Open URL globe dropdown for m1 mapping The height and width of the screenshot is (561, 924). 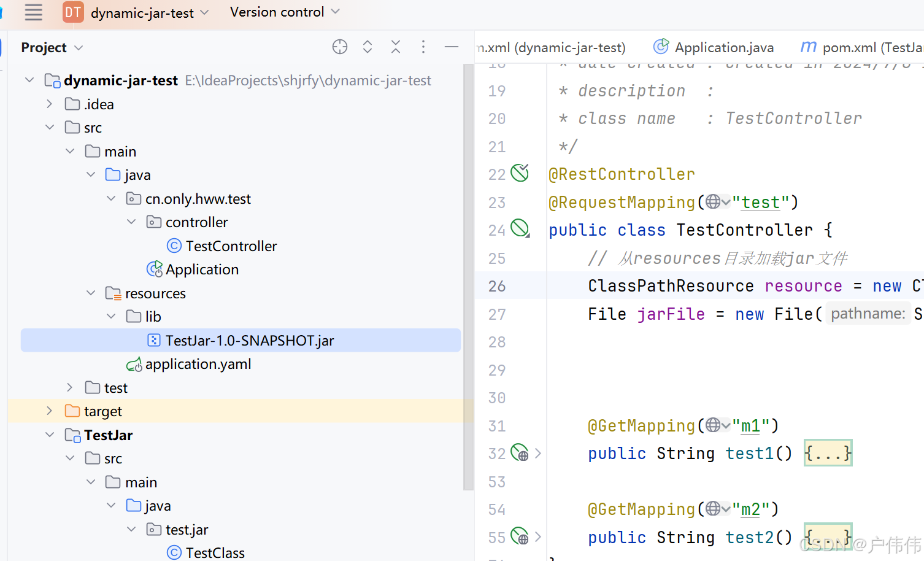tap(718, 425)
